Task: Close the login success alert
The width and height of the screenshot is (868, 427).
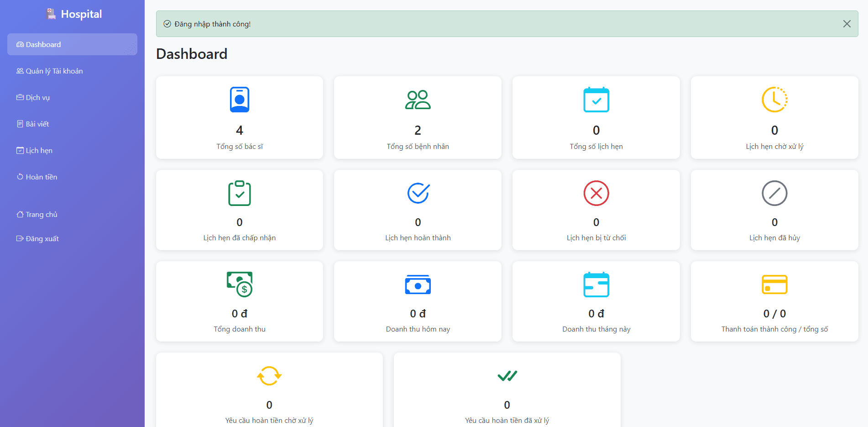Action: pyautogui.click(x=847, y=24)
